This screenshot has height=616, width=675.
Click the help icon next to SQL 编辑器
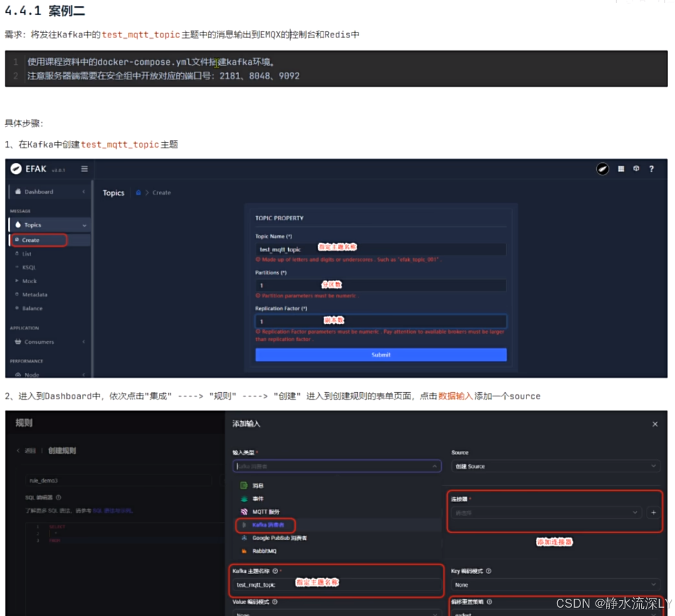tap(59, 497)
